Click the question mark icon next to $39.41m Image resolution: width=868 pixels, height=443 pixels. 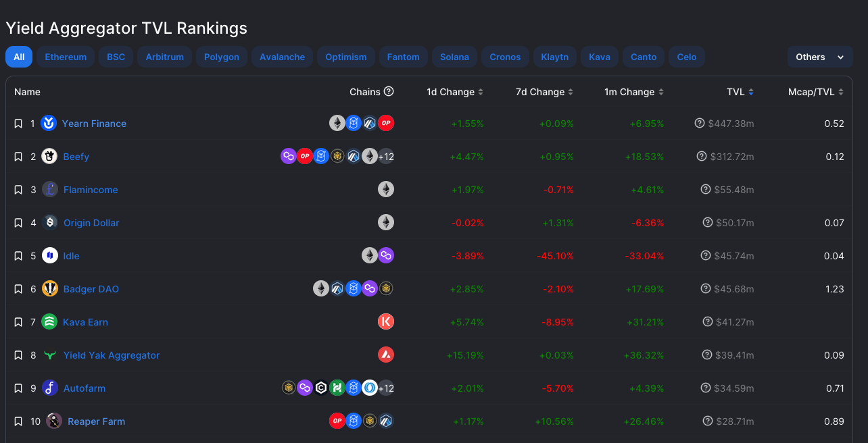[x=708, y=355]
